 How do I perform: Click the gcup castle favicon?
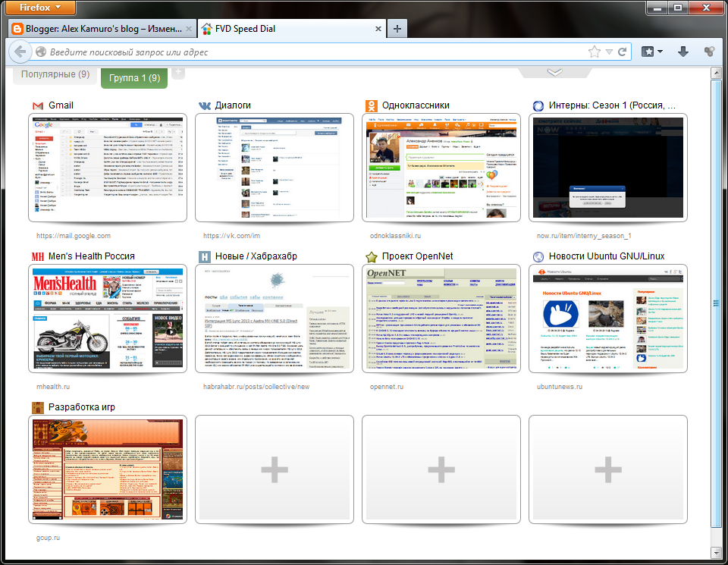tap(38, 407)
